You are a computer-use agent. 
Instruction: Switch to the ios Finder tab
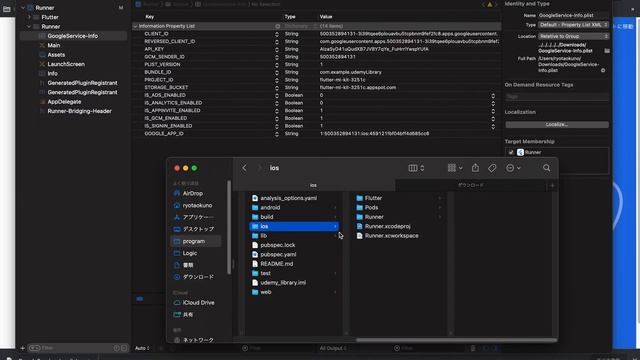pos(313,185)
